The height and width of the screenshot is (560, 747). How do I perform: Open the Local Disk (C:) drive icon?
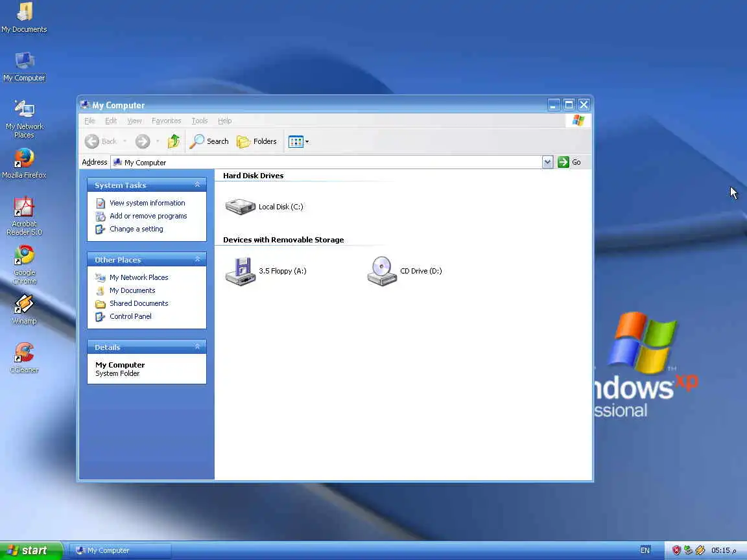pyautogui.click(x=241, y=206)
